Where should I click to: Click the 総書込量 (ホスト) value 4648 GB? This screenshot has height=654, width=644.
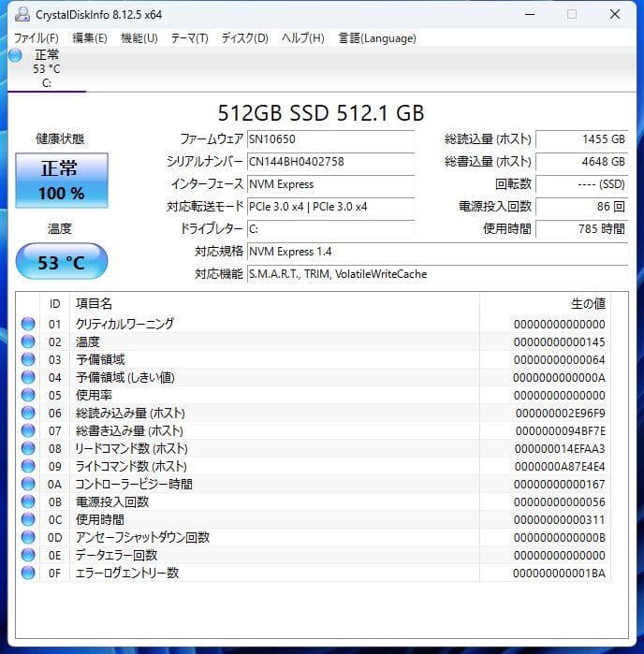pos(582,162)
